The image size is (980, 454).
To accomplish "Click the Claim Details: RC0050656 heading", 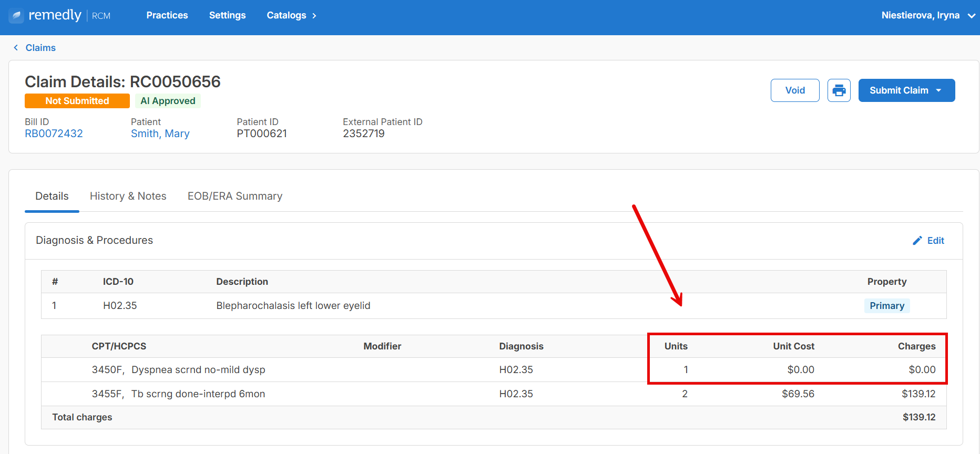I will (122, 81).
